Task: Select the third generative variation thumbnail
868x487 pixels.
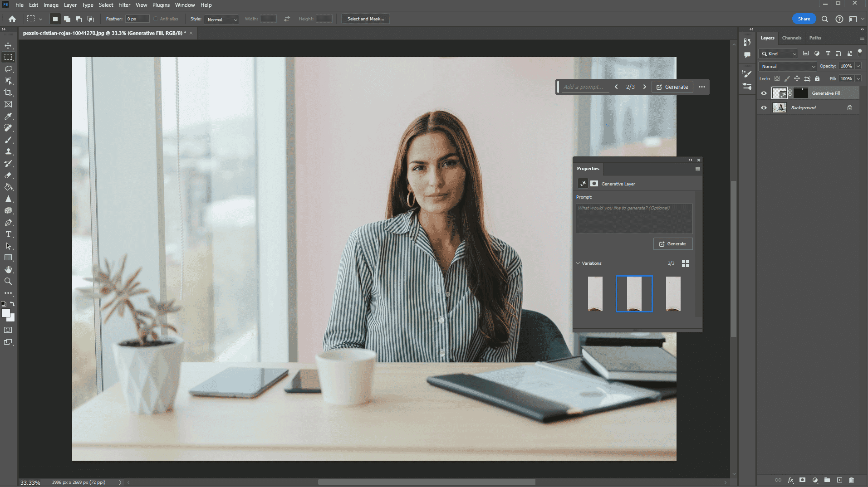Action: 673,294
